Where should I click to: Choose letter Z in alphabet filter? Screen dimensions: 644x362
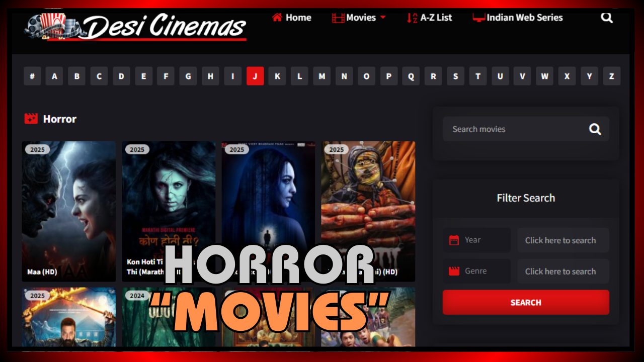click(x=611, y=76)
